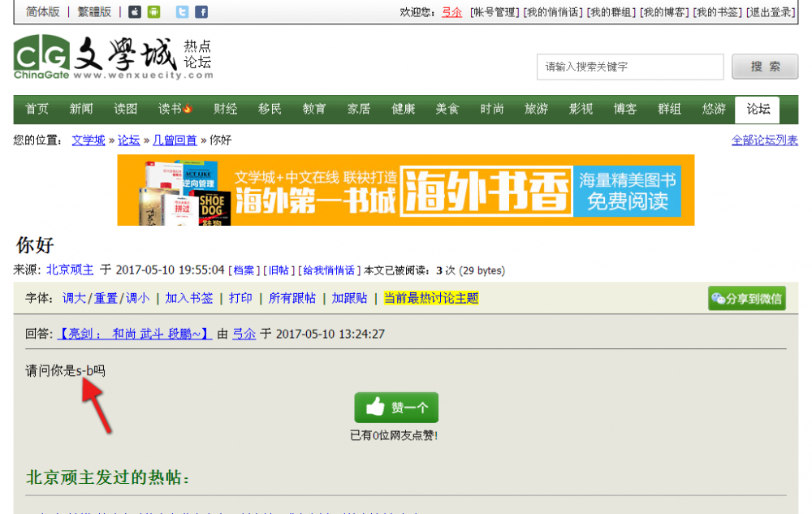
Task: Click the 搜索 search button
Action: click(x=764, y=67)
